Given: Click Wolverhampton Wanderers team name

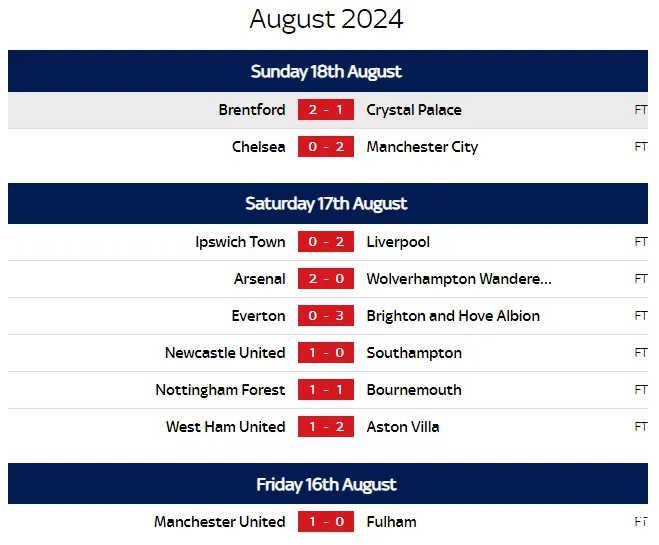Looking at the screenshot, I should (459, 279).
